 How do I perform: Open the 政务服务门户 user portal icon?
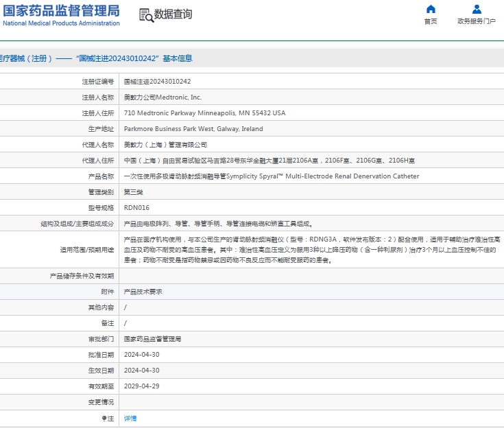(x=477, y=9)
